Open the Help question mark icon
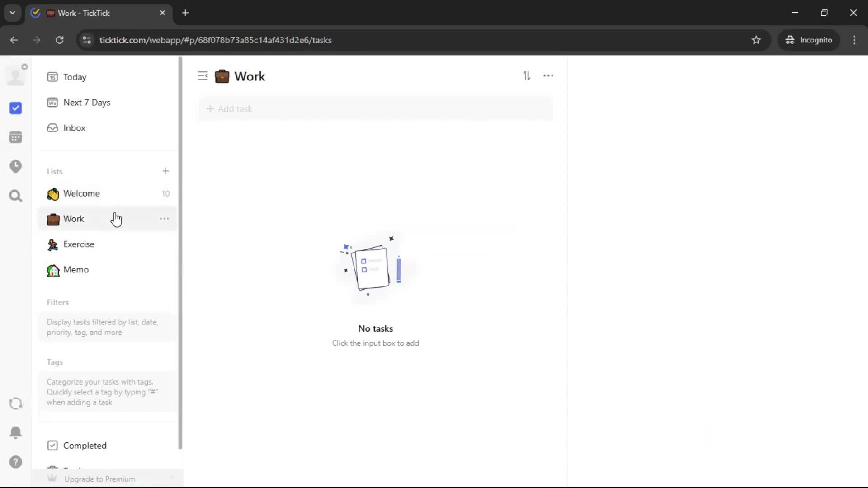Image resolution: width=868 pixels, height=488 pixels. point(16,462)
